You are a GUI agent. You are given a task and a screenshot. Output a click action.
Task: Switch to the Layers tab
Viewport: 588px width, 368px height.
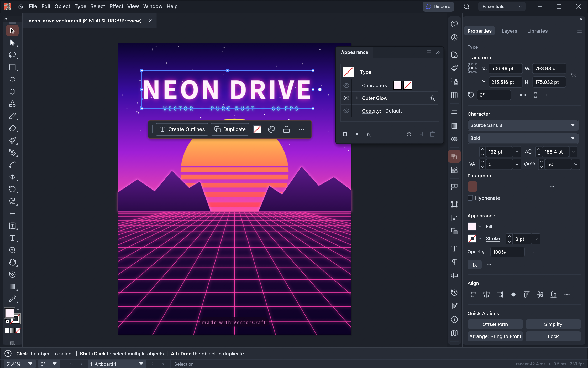coord(509,31)
